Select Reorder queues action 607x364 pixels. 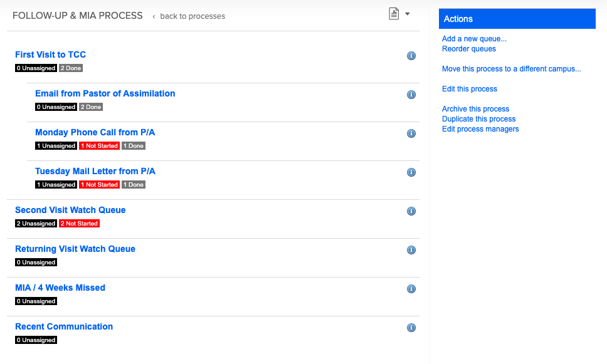tap(468, 49)
